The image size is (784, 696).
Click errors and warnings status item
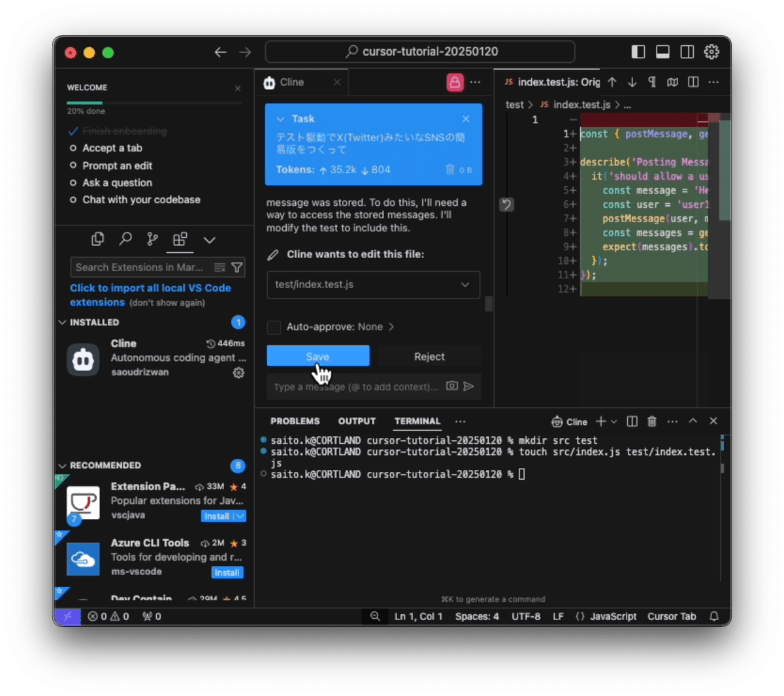(x=108, y=616)
